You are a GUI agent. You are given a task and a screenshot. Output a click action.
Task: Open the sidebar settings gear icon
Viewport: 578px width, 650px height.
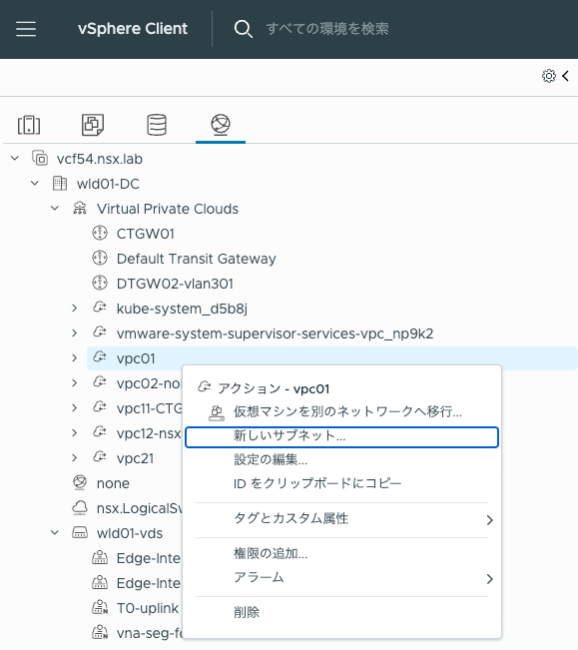tap(549, 76)
